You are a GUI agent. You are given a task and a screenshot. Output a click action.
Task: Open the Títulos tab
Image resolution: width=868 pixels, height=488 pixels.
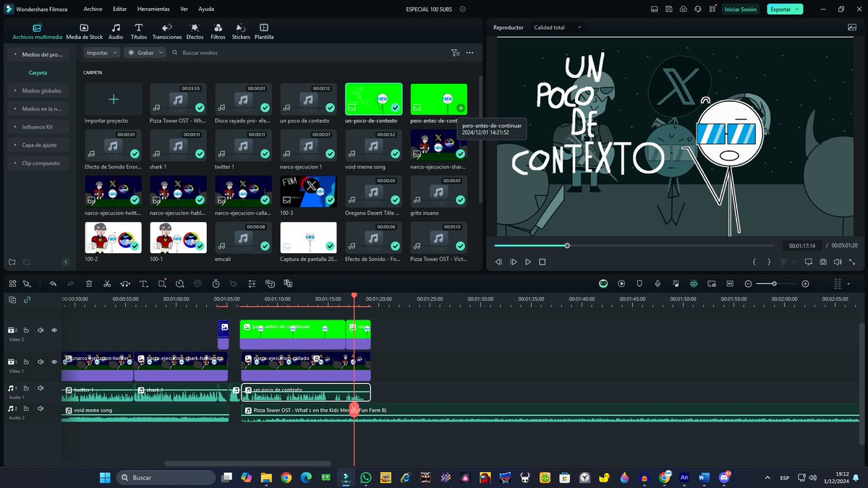(x=139, y=31)
